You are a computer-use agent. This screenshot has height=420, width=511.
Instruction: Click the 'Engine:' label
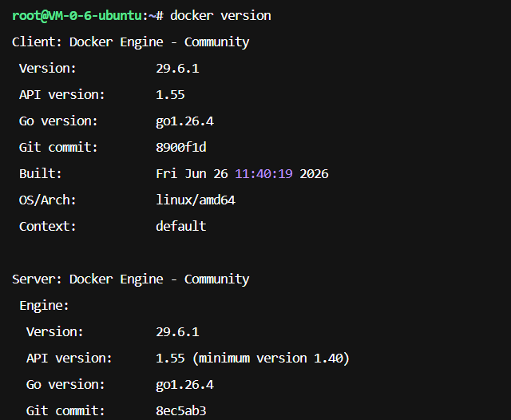45,306
